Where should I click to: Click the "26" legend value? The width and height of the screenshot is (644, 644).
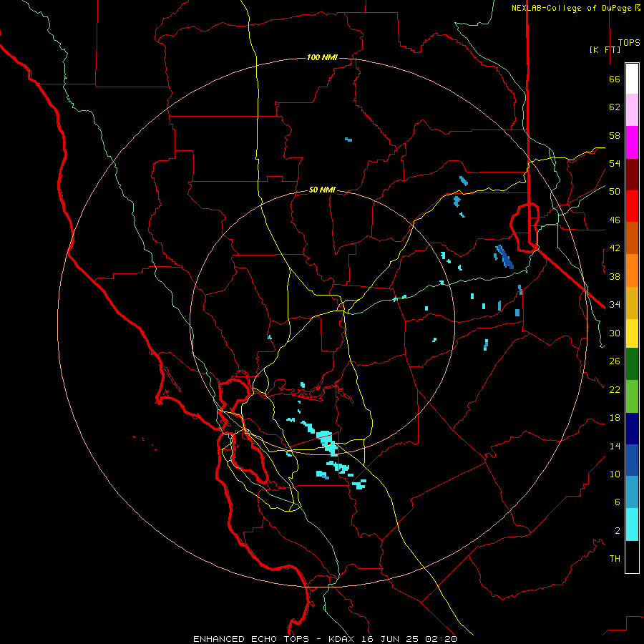point(615,361)
